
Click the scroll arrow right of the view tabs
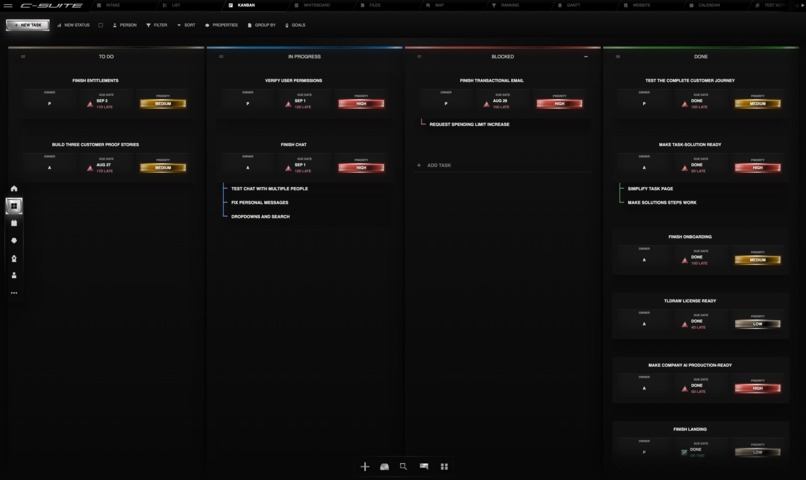[802, 5]
